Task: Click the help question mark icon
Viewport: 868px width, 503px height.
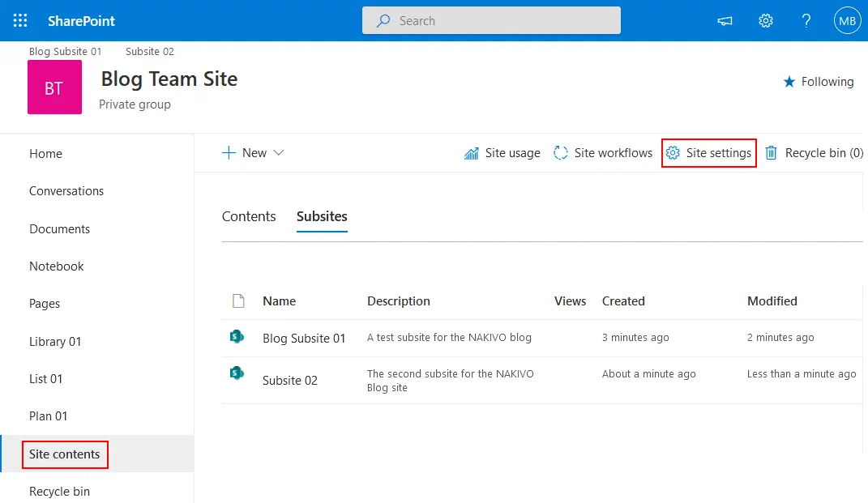Action: tap(806, 21)
